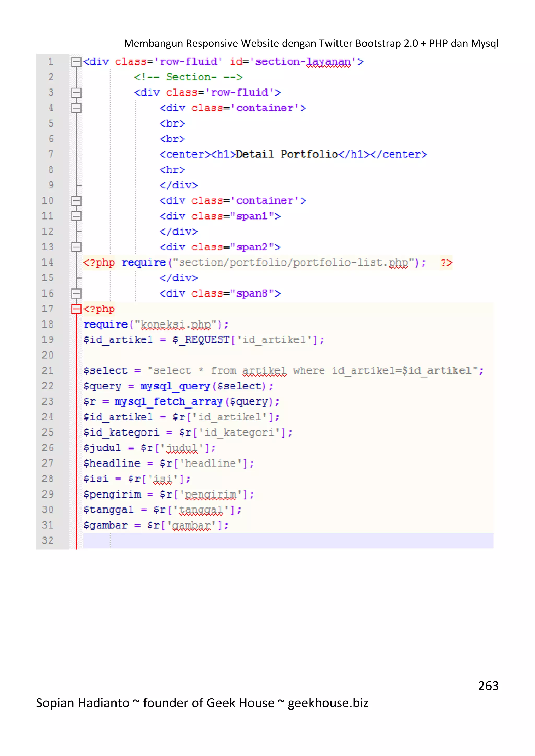
Task: Click the class="span8" div tag
Action: click(220, 293)
